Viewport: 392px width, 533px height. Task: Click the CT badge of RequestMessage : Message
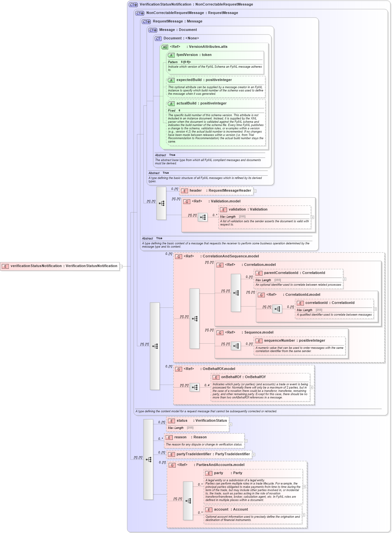coord(146,21)
